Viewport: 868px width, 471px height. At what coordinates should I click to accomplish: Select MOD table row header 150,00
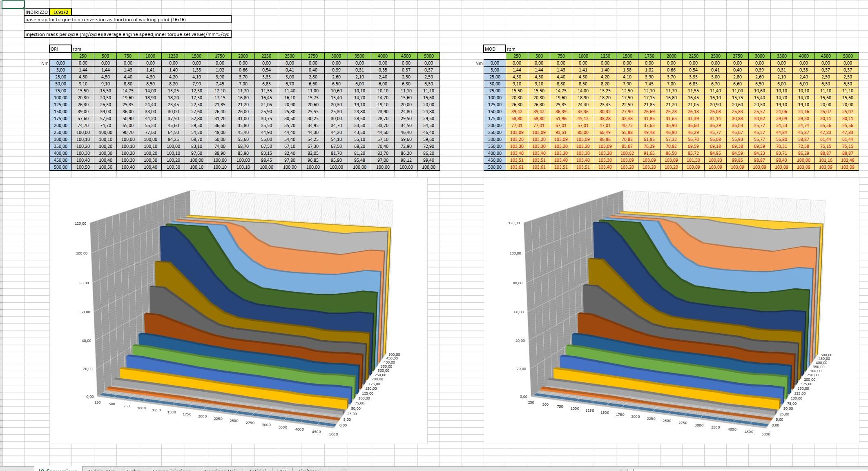click(495, 112)
